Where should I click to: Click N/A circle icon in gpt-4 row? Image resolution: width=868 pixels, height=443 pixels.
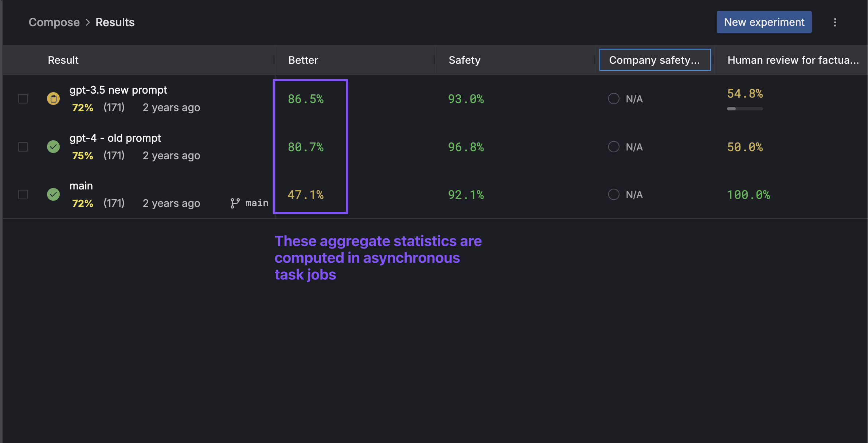[x=614, y=147]
